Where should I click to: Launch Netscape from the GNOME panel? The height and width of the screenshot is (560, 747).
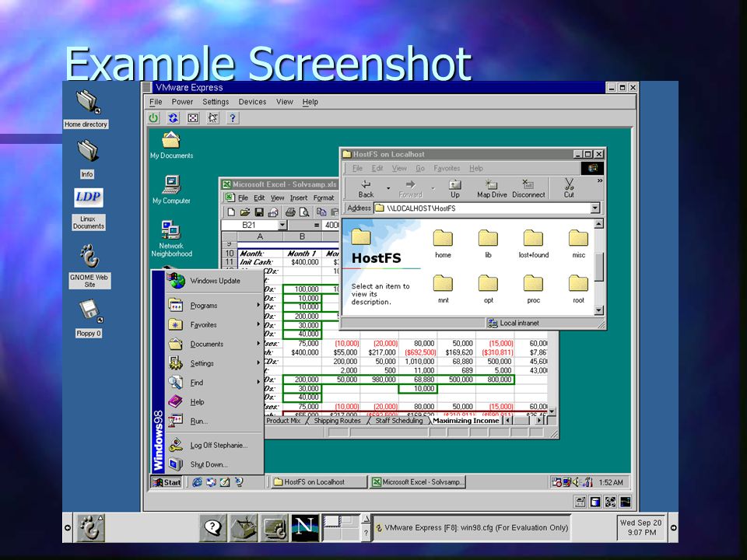(x=305, y=527)
